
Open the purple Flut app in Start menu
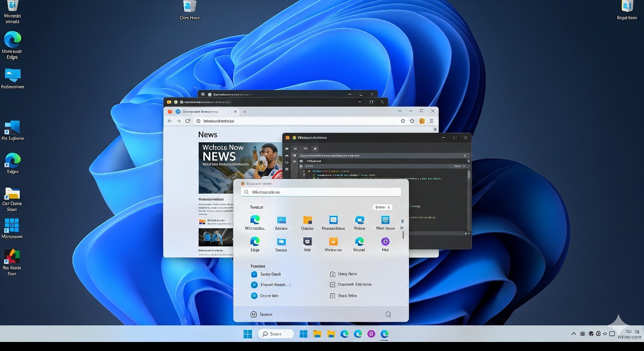(x=385, y=242)
